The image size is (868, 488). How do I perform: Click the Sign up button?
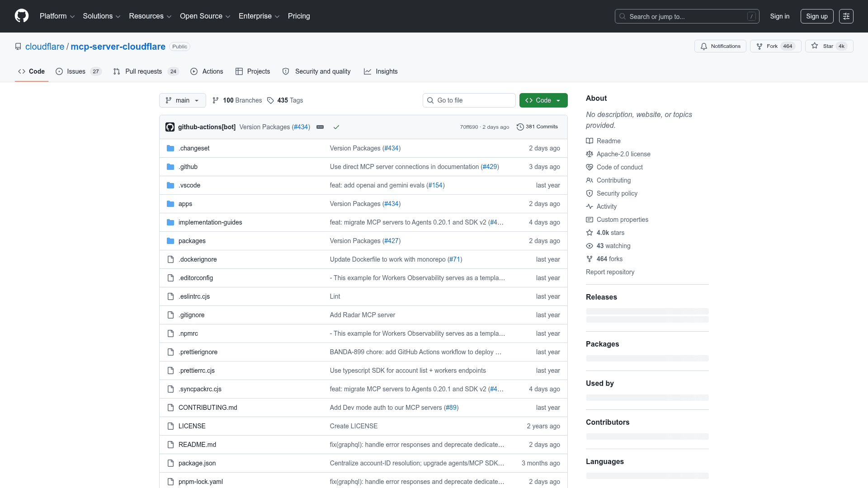[x=817, y=16]
